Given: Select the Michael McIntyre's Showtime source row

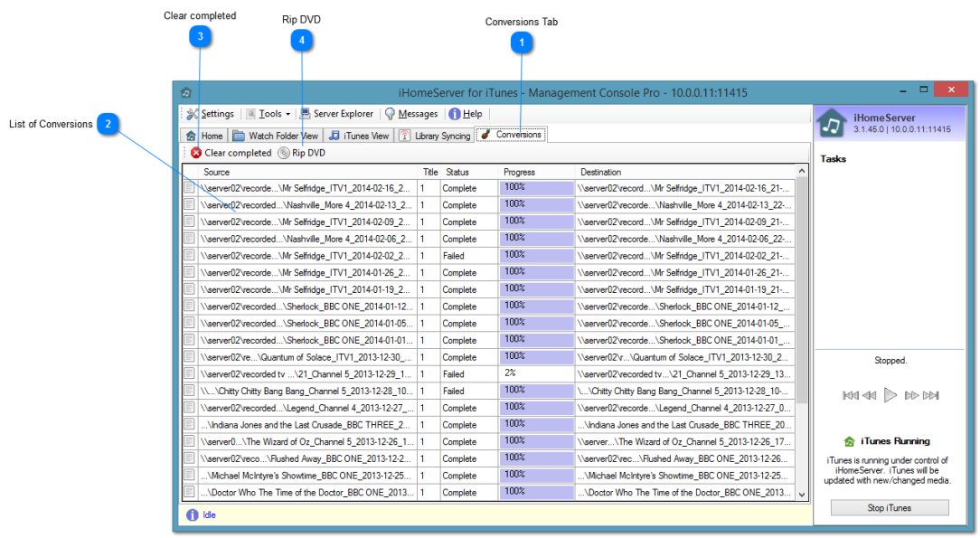Looking at the screenshot, I should coord(307,475).
